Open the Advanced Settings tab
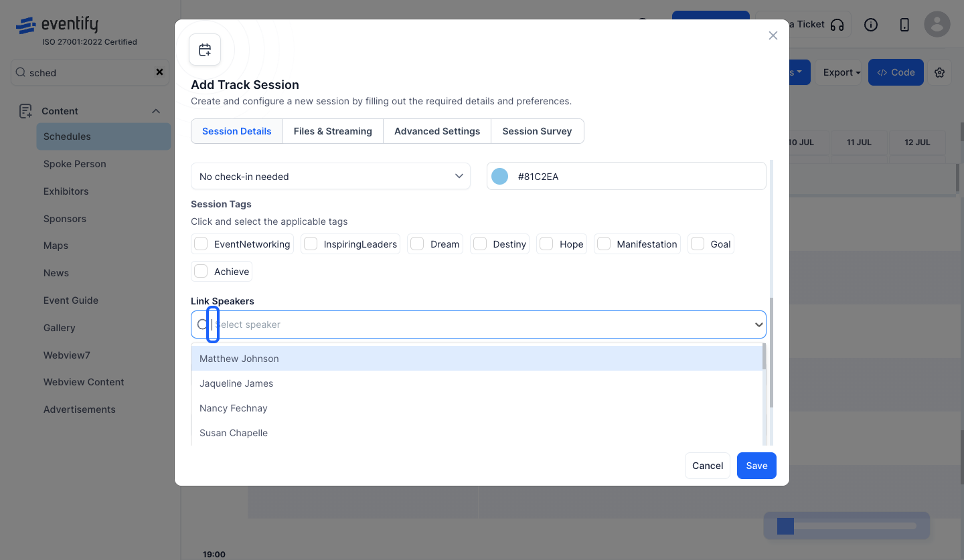The width and height of the screenshot is (964, 560). [437, 131]
